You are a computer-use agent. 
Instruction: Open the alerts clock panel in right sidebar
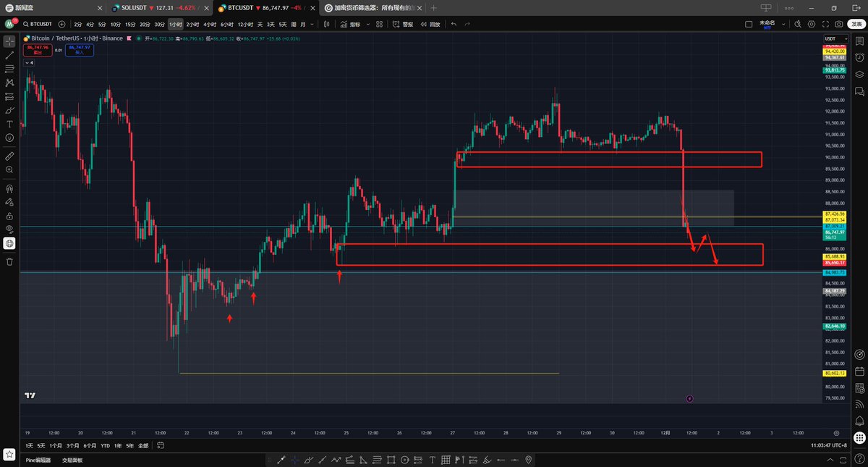[859, 57]
